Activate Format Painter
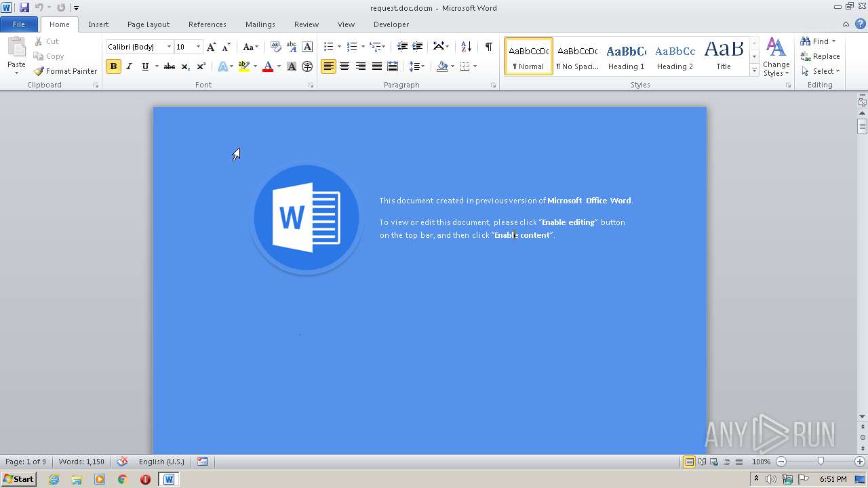Screen dimensions: 868x488 66,71
